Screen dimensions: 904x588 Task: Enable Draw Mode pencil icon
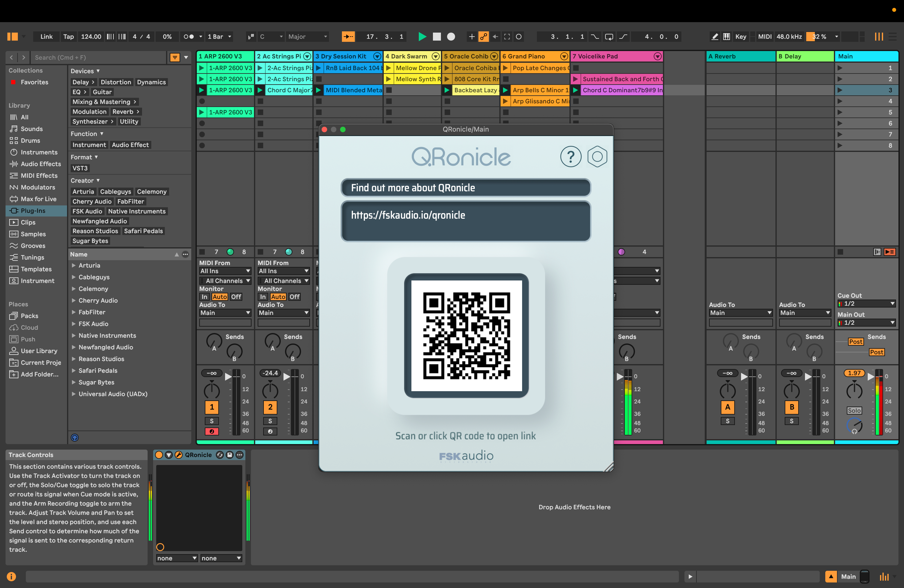coord(715,37)
